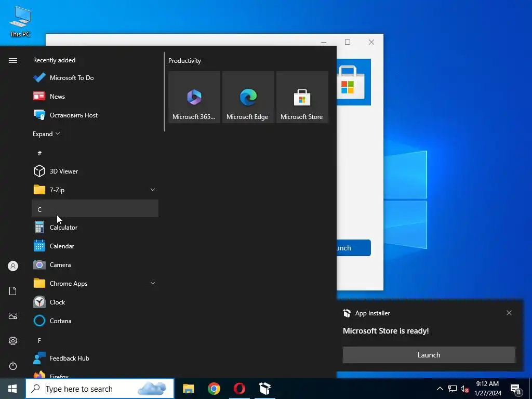The height and width of the screenshot is (399, 532).
Task: Dismiss the App Installer notification
Action: tap(509, 313)
